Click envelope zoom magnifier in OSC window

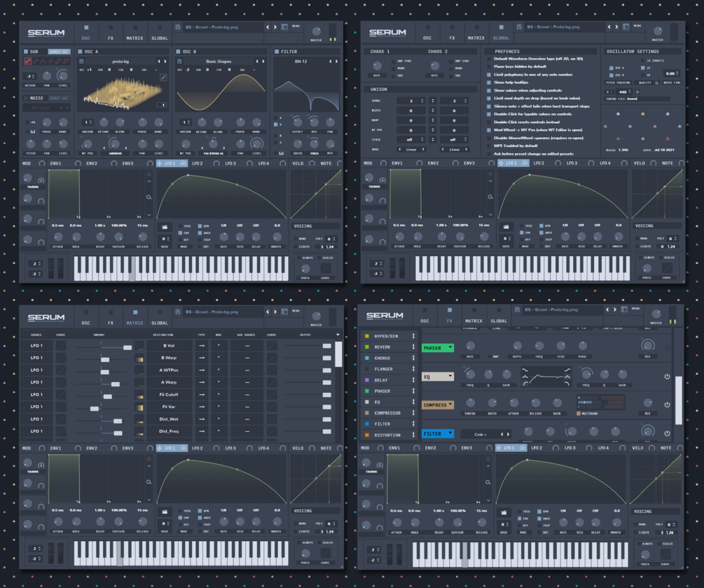pos(149,197)
